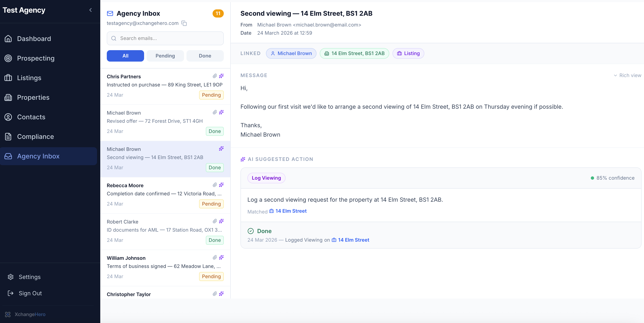Image resolution: width=644 pixels, height=323 pixels.
Task: Copy the agency email address
Action: (x=184, y=23)
